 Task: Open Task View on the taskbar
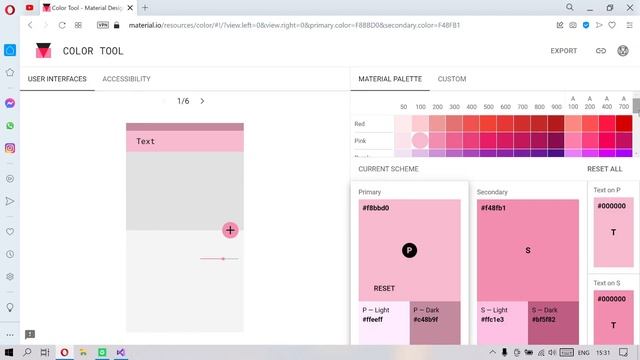[45, 352]
